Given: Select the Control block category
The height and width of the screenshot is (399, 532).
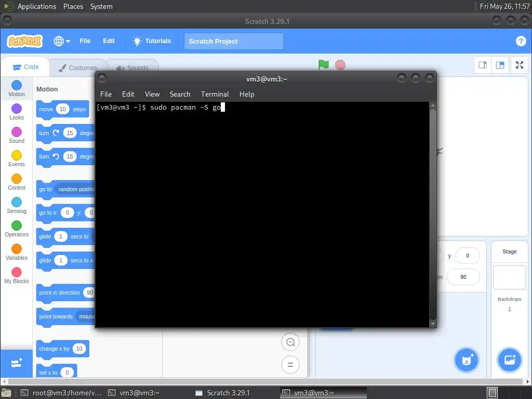Looking at the screenshot, I should [16, 182].
